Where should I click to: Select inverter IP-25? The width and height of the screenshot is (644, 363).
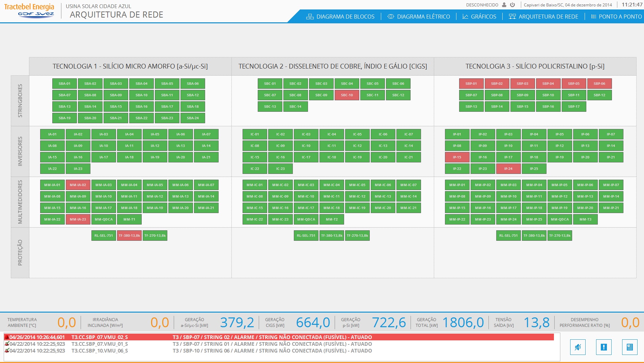pyautogui.click(x=534, y=169)
